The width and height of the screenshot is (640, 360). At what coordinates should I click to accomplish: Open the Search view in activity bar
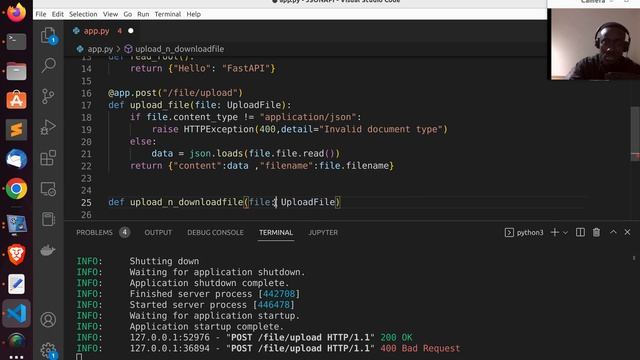click(x=48, y=65)
